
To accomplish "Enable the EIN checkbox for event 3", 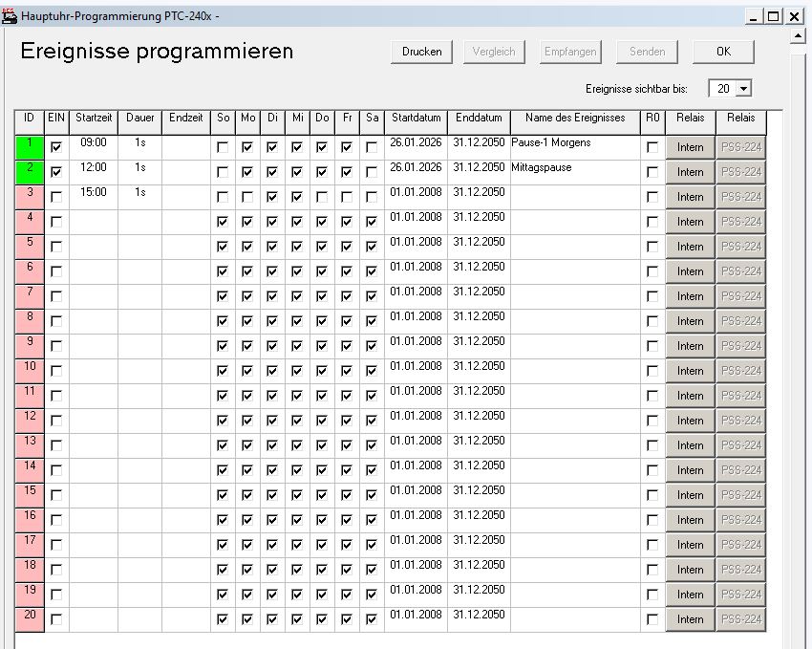I will [56, 198].
